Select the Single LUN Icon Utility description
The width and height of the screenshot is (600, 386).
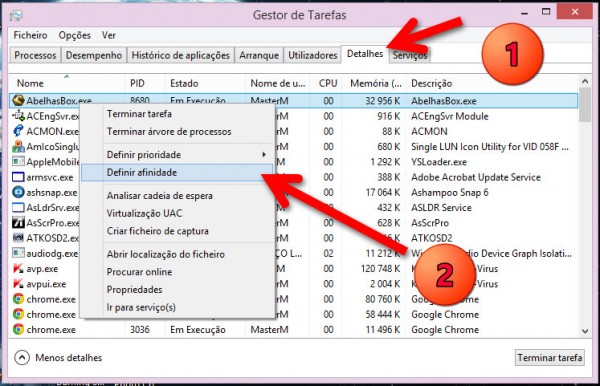tap(490, 147)
